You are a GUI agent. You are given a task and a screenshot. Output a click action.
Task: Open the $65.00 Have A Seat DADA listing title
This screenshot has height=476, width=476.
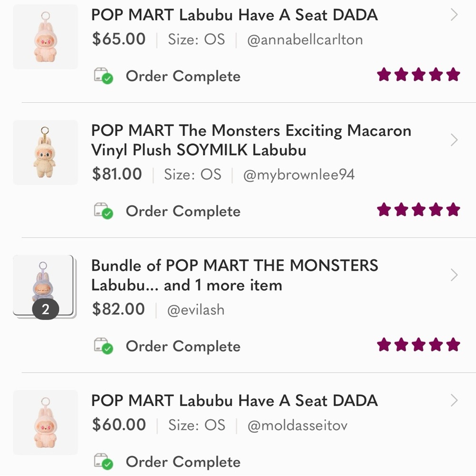(234, 15)
